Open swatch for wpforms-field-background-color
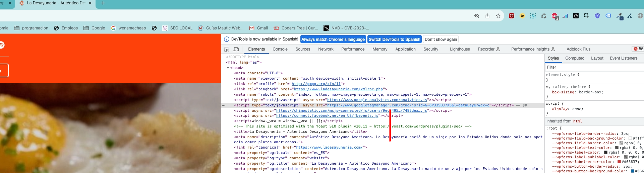The image size is (644, 173). (x=630, y=138)
